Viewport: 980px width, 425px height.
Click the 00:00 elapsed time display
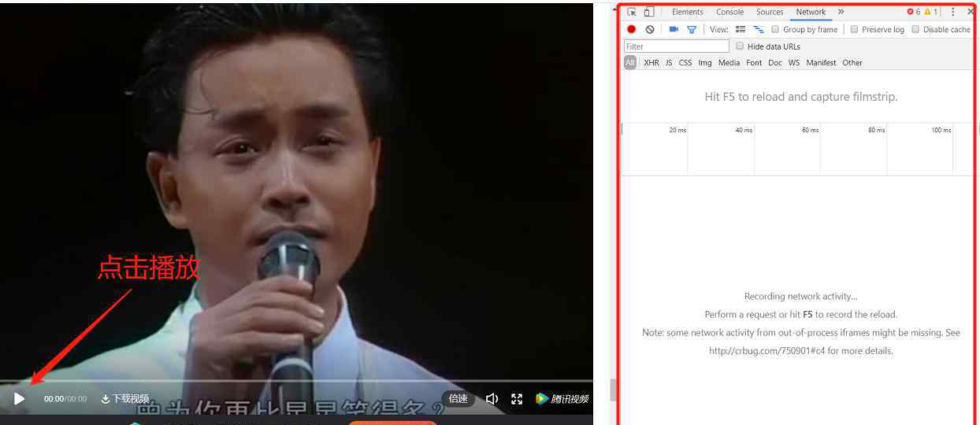coord(54,399)
